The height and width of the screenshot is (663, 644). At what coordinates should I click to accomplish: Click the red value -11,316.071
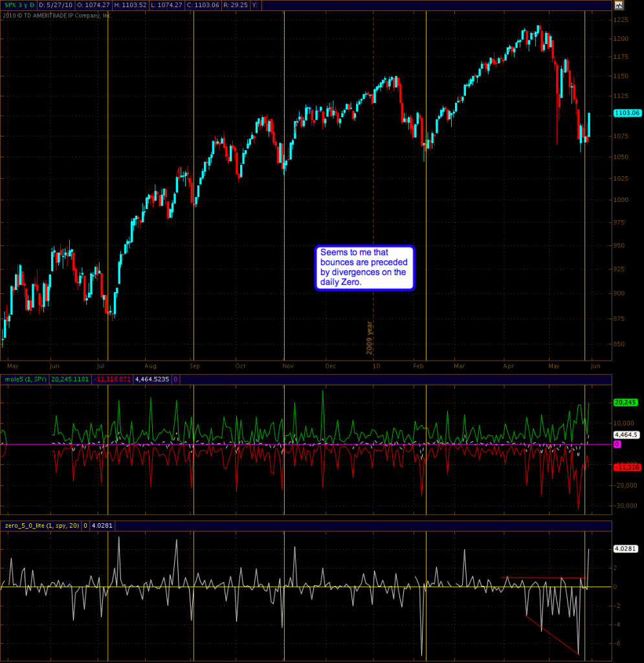click(112, 379)
